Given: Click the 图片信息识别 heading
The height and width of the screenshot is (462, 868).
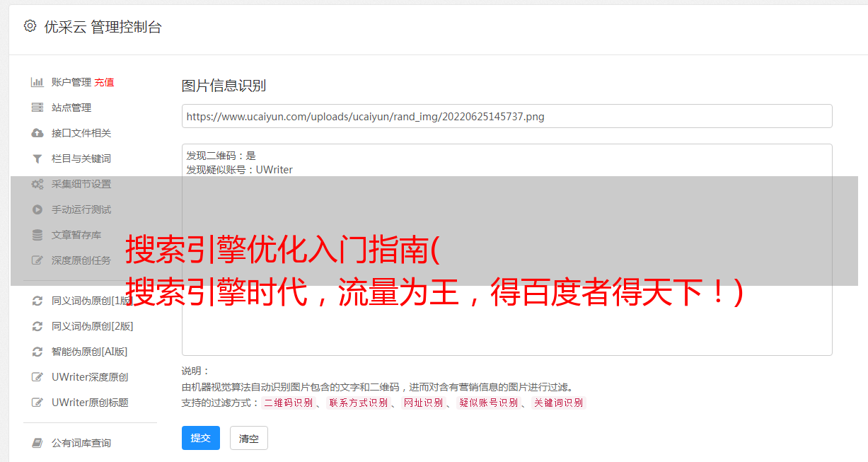Looking at the screenshot, I should coord(224,86).
